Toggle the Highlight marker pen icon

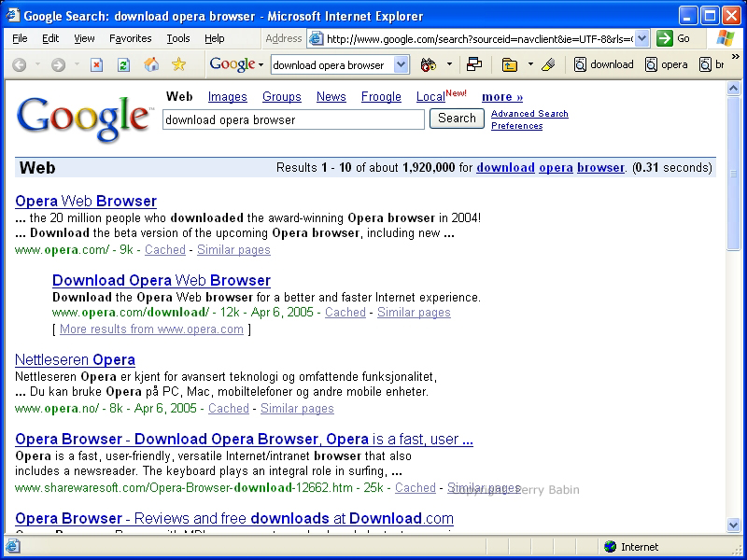click(548, 64)
